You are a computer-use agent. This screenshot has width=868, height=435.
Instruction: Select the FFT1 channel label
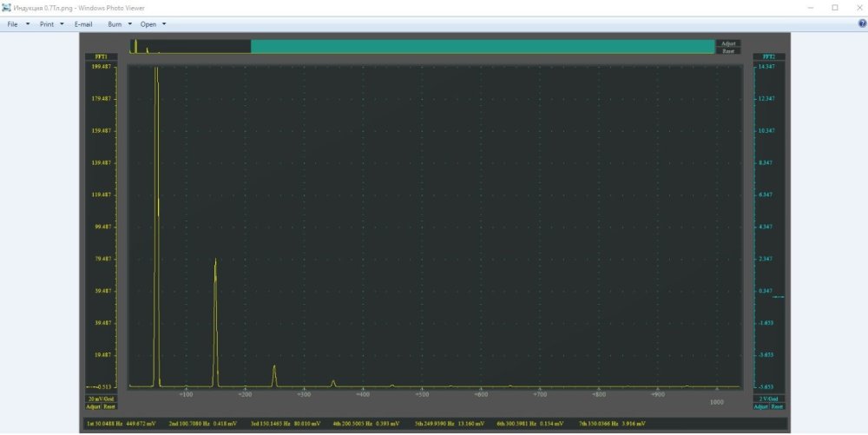pos(101,57)
